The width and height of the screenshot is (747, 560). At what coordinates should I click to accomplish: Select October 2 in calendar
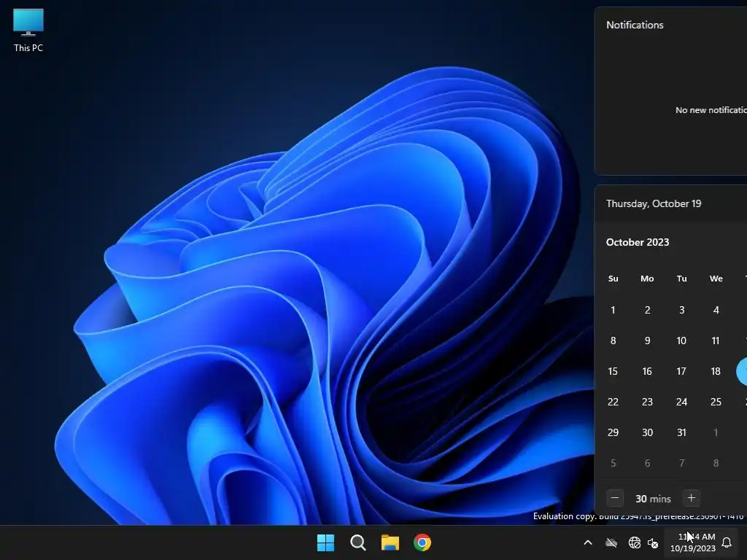[x=648, y=310]
